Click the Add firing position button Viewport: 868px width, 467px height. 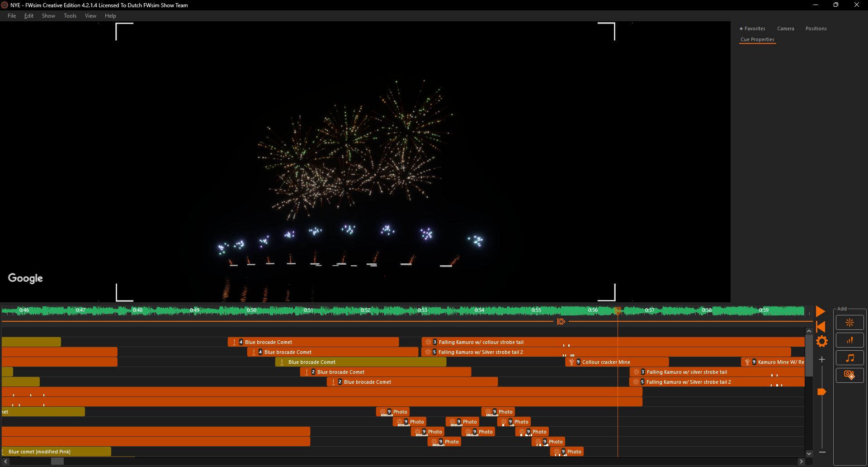[849, 340]
